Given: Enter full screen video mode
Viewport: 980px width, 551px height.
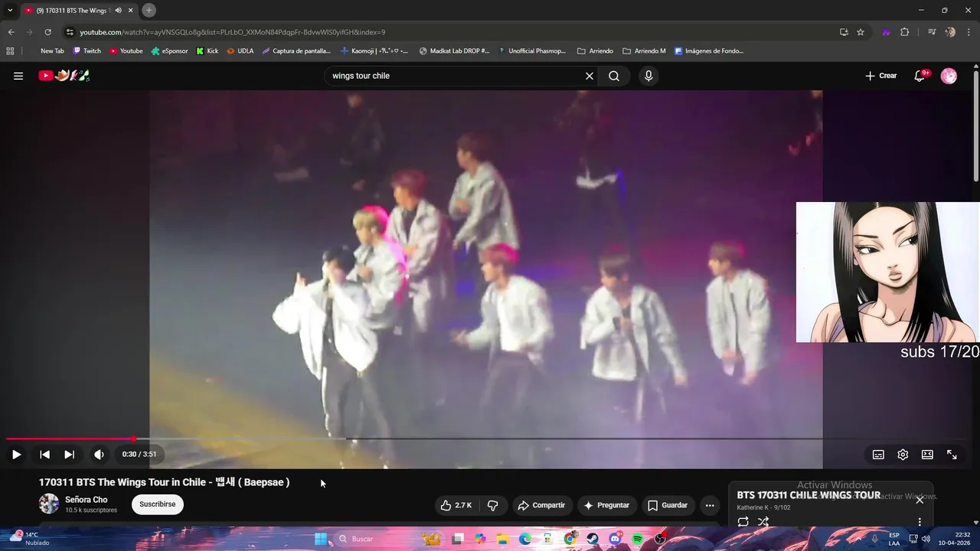Looking at the screenshot, I should pos(952,455).
